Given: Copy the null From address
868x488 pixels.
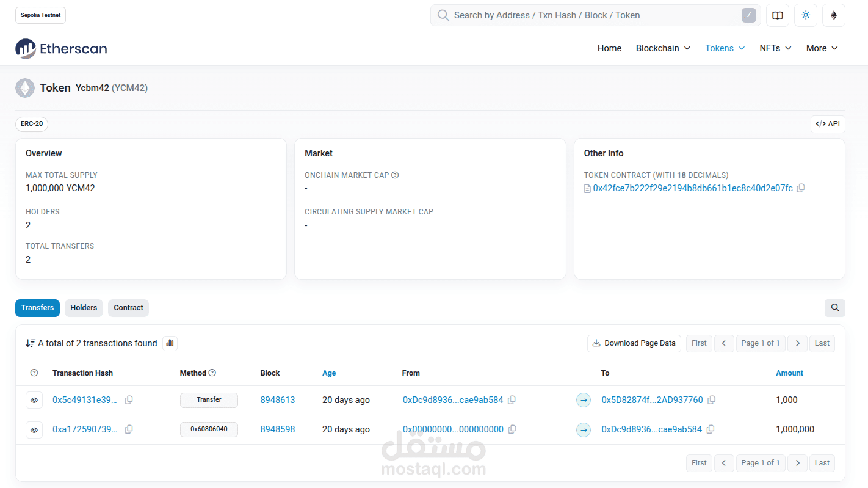Looking at the screenshot, I should [x=512, y=429].
